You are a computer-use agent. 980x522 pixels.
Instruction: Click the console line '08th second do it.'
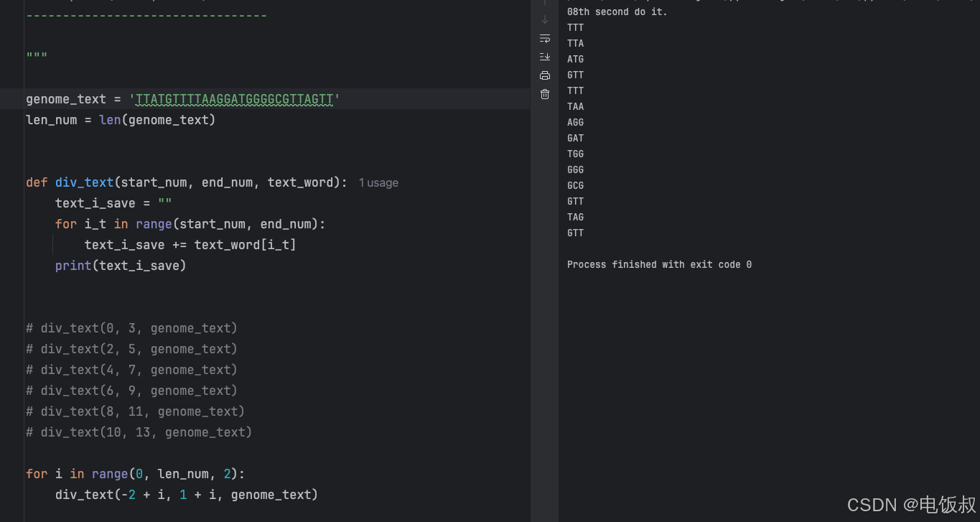pyautogui.click(x=617, y=12)
